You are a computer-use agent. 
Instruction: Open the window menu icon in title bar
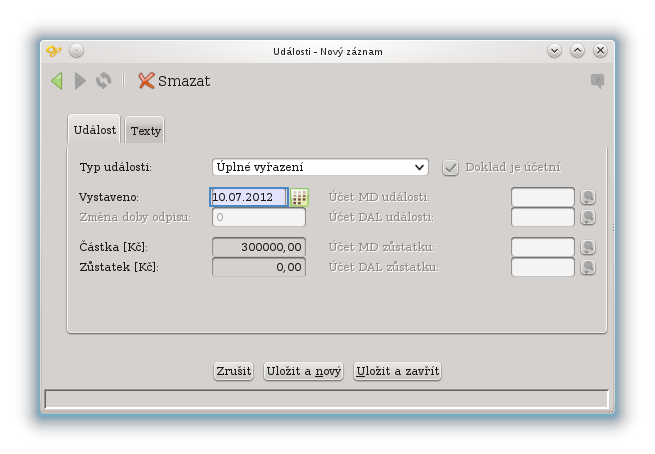pos(54,51)
